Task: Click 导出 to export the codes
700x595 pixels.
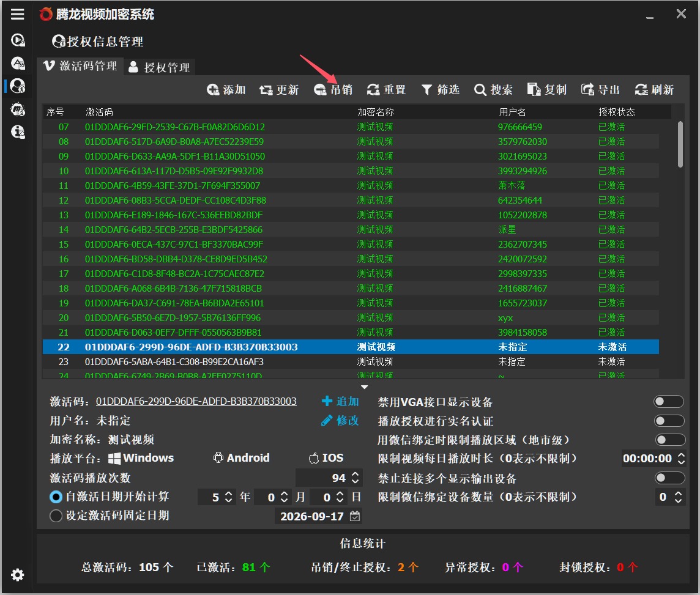Action: [x=600, y=90]
